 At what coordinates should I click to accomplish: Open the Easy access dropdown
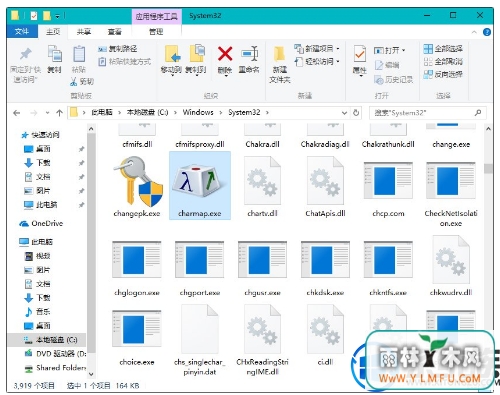click(x=317, y=62)
